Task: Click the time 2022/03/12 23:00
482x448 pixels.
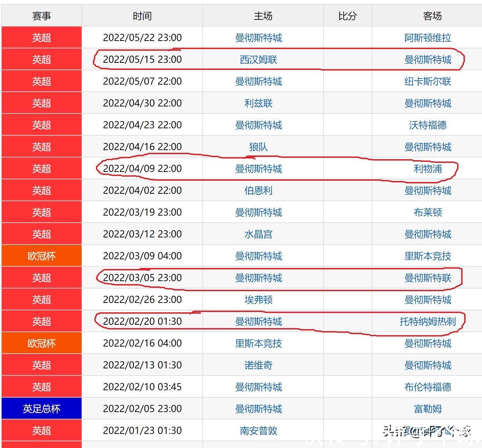Action: (142, 234)
